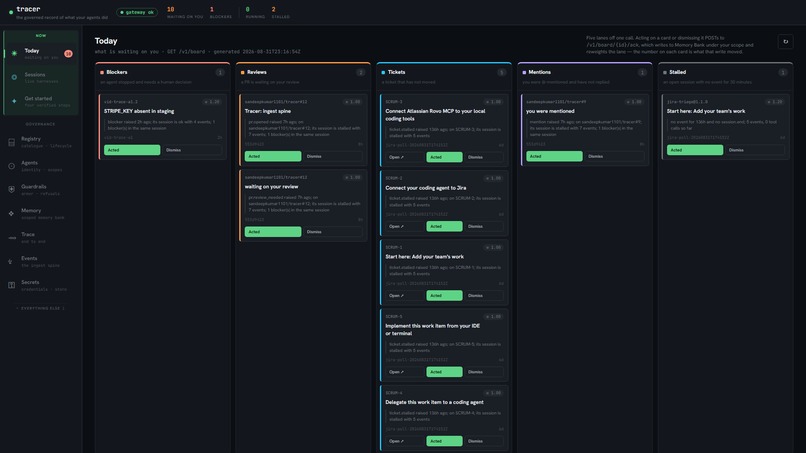This screenshot has width=806, height=453.
Task: Dismiss the Tracer: ingest spine card
Action: point(333,156)
